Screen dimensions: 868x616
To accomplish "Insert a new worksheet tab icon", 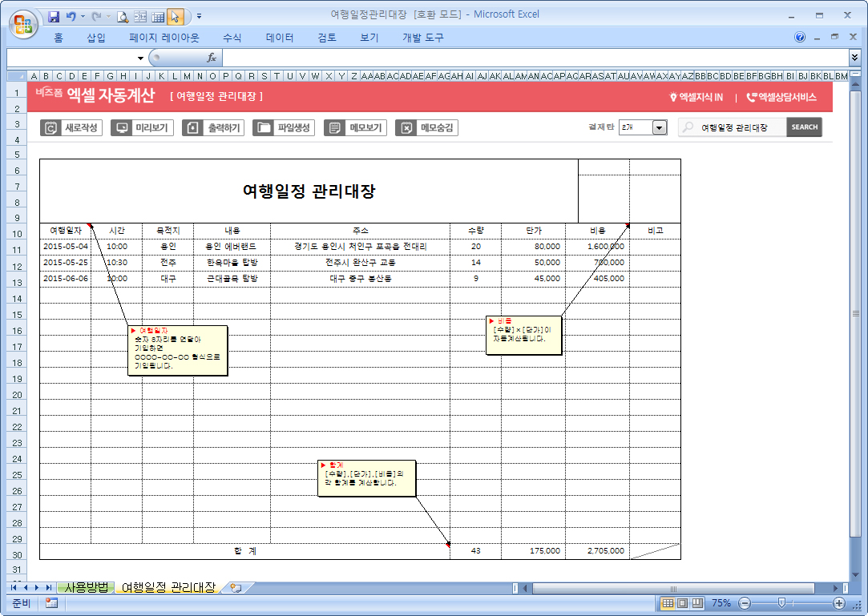I will [x=236, y=588].
